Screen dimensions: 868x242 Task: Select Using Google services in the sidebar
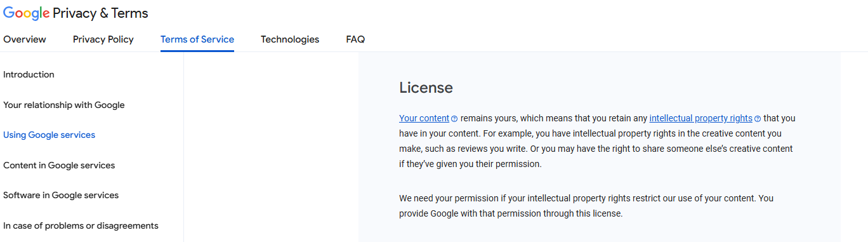pos(49,135)
